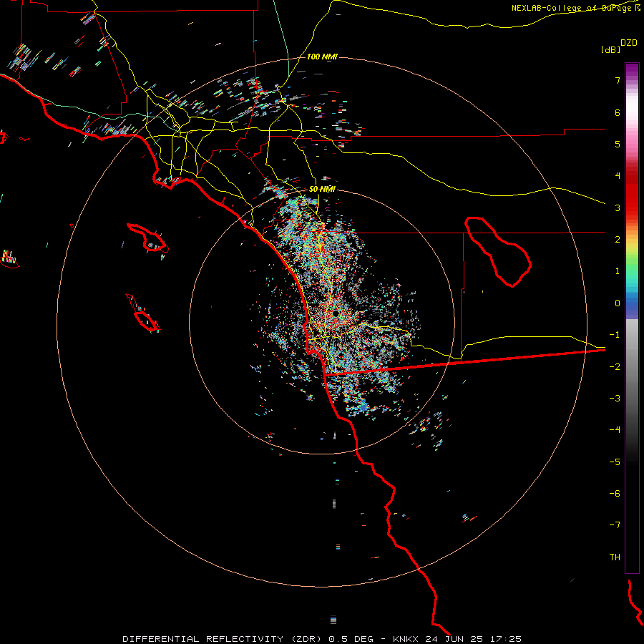
Task: Click the [dB] unit label
Action: tap(610, 49)
